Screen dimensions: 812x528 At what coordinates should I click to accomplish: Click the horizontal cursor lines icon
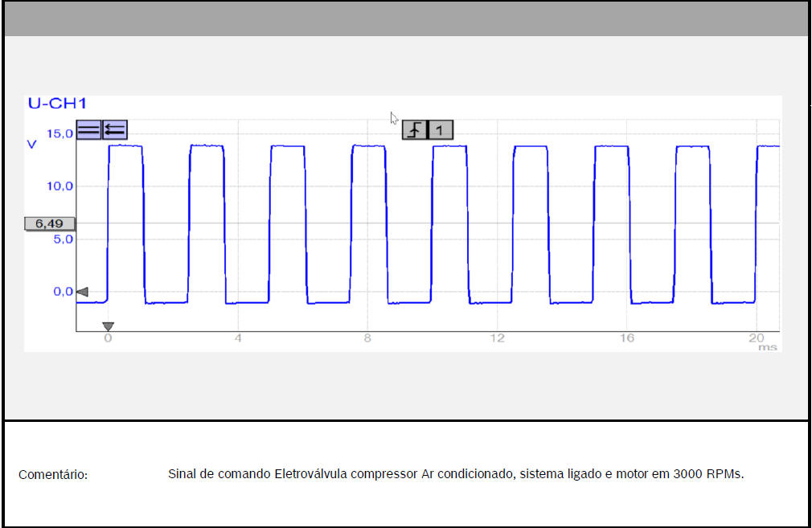[88, 129]
